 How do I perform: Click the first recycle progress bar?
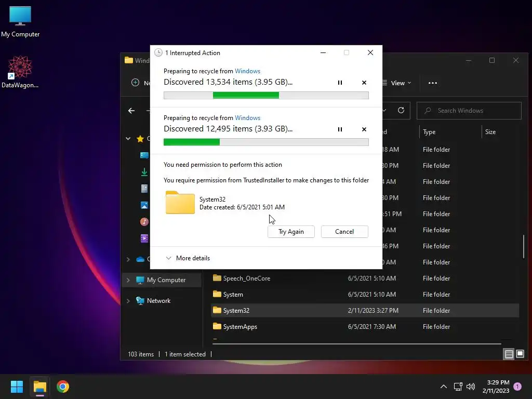(266, 96)
